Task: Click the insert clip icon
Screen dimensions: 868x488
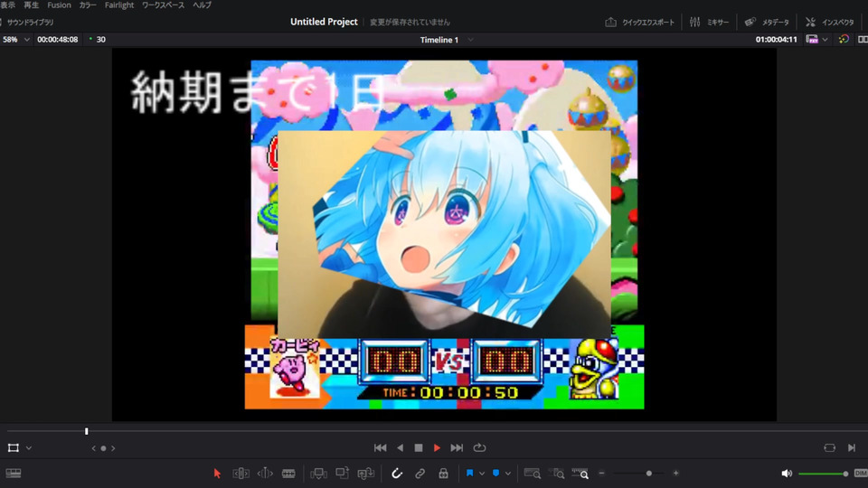Action: tap(318, 473)
